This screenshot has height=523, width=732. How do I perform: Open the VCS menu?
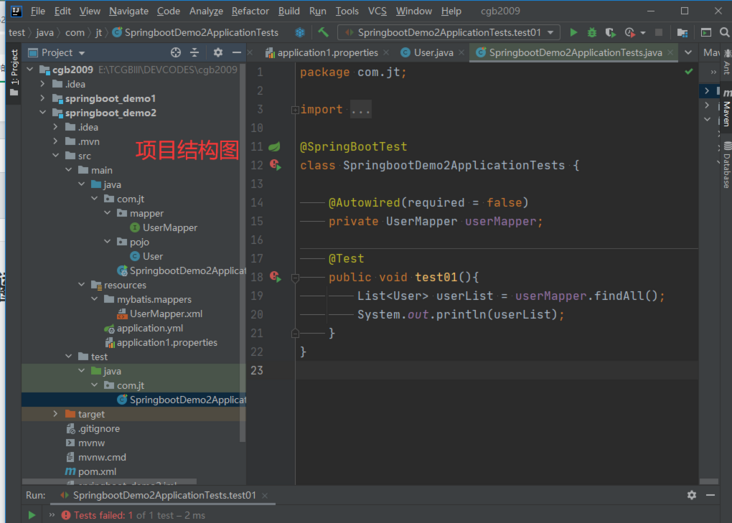click(x=377, y=11)
